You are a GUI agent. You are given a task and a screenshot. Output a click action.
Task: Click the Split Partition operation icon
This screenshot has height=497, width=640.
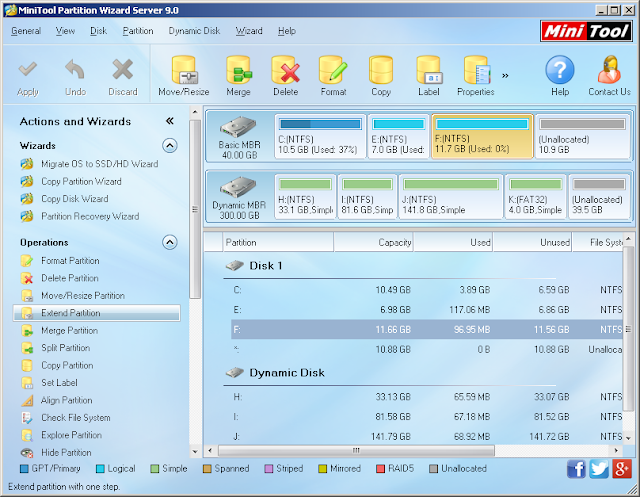point(27,348)
